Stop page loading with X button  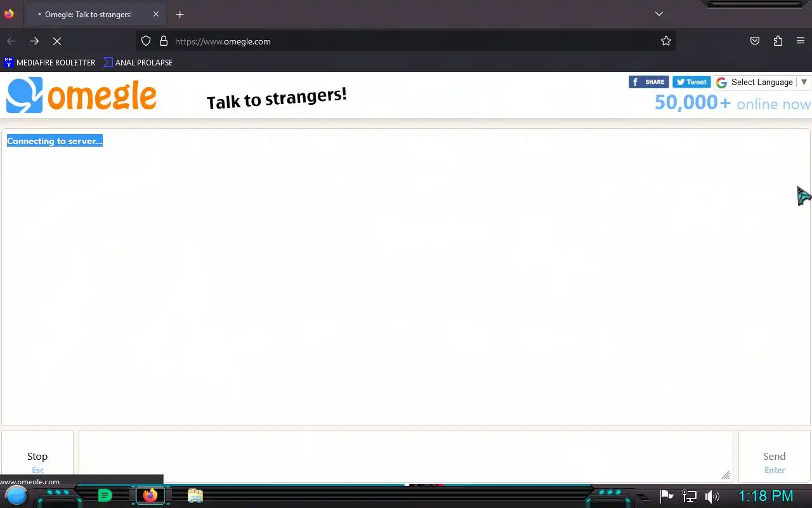click(x=57, y=41)
